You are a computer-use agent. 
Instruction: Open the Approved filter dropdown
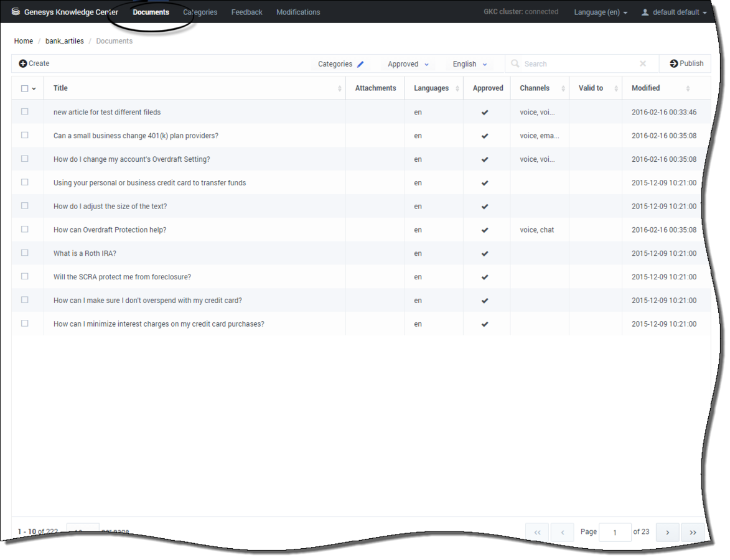click(408, 64)
